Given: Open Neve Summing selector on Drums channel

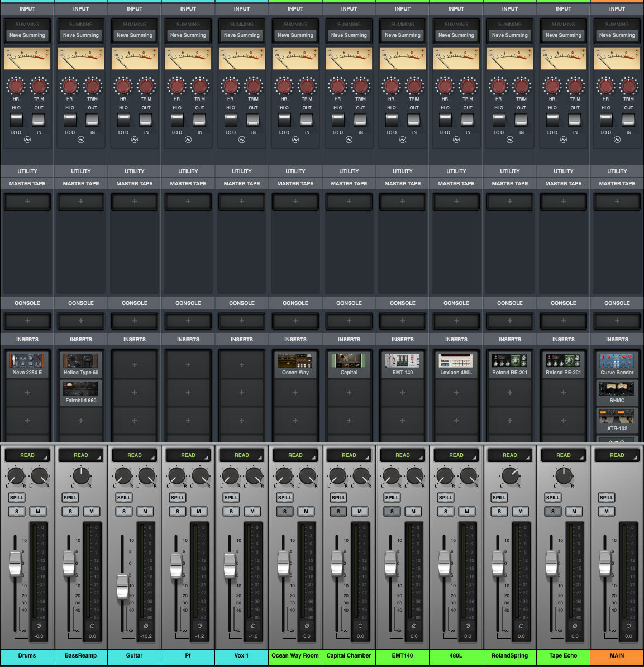Looking at the screenshot, I should click(27, 35).
